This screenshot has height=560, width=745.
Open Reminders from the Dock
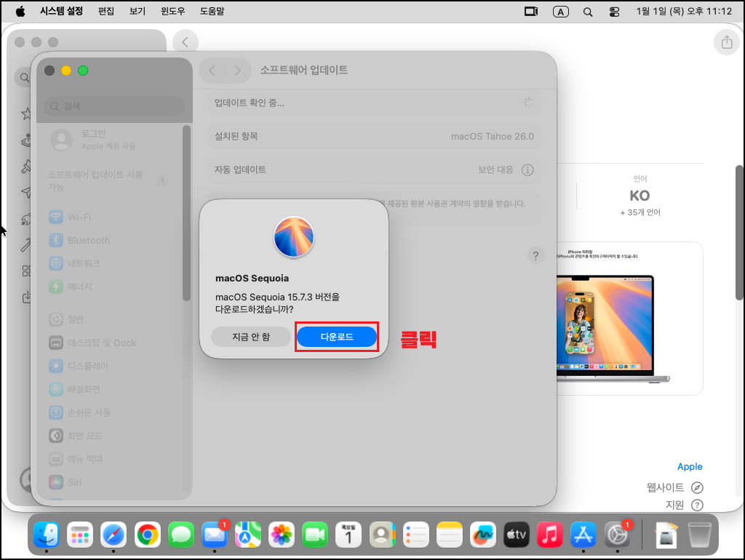pyautogui.click(x=416, y=535)
